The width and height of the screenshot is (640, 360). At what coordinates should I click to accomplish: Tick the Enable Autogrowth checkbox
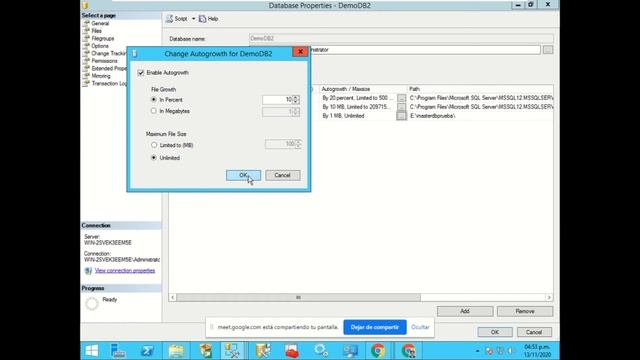141,73
